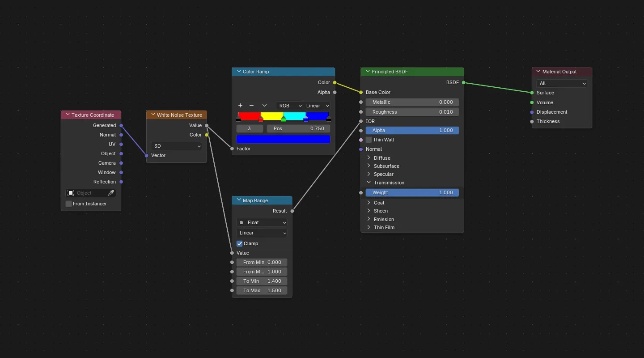Click the Displacement input socket
This screenshot has height=358, width=644.
[532, 112]
